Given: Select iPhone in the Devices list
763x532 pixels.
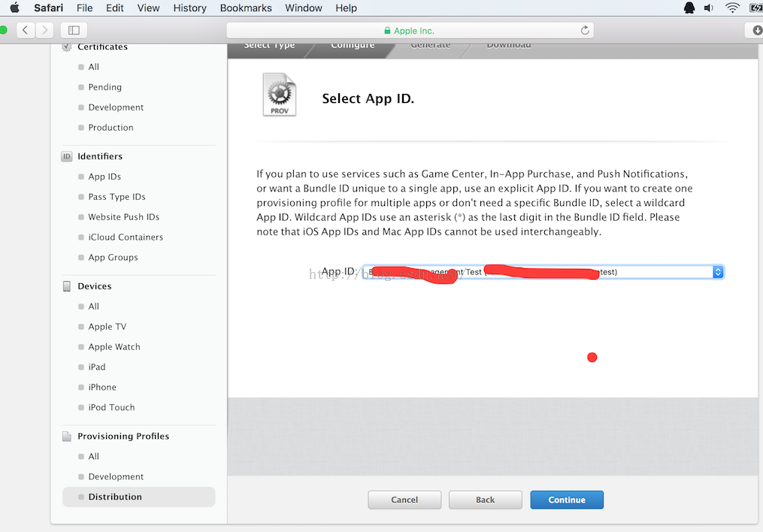Looking at the screenshot, I should (102, 387).
